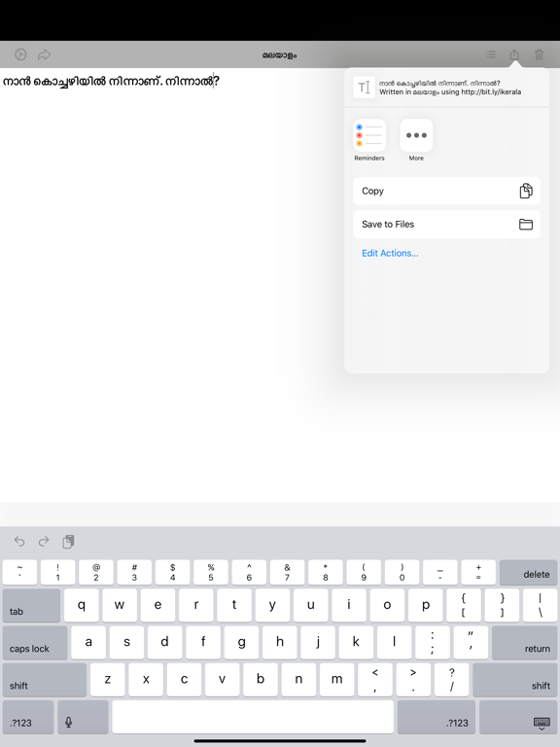Tap the comma less-than key
This screenshot has height=747, width=560.
pyautogui.click(x=375, y=680)
